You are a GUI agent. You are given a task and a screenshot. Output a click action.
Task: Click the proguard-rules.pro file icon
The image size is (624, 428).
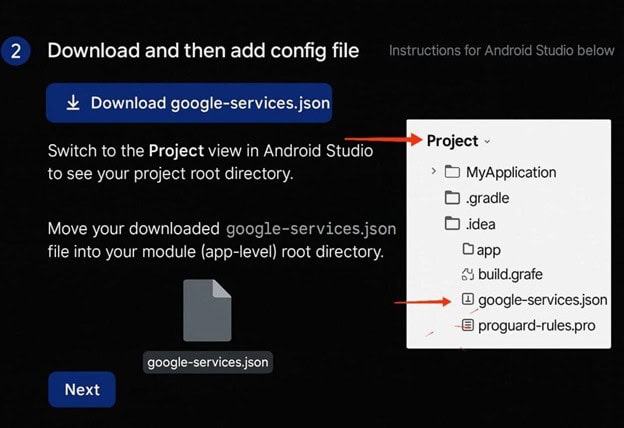468,325
